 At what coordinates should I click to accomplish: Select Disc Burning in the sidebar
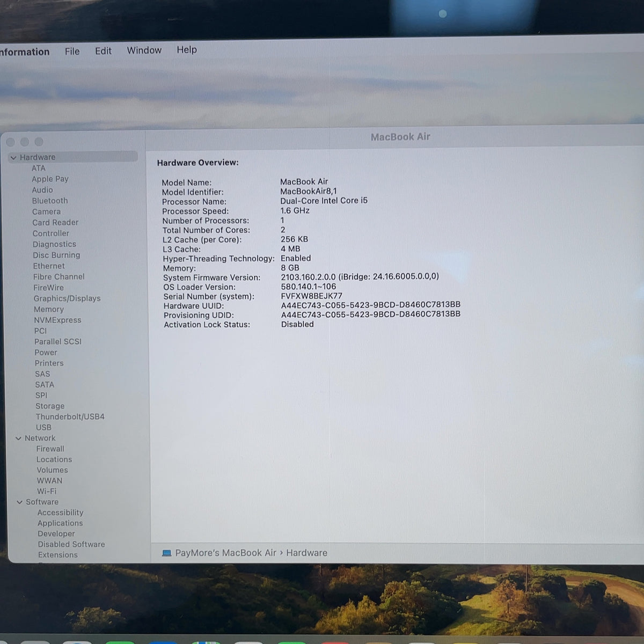click(x=56, y=255)
